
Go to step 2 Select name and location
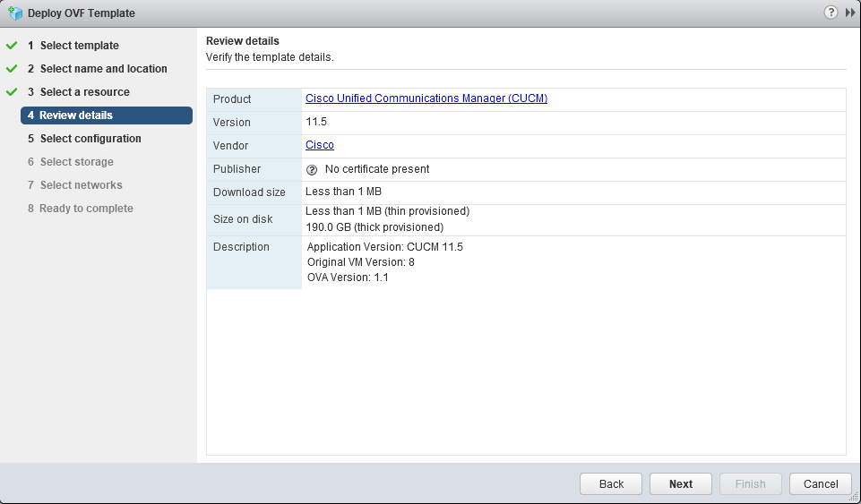pos(98,69)
